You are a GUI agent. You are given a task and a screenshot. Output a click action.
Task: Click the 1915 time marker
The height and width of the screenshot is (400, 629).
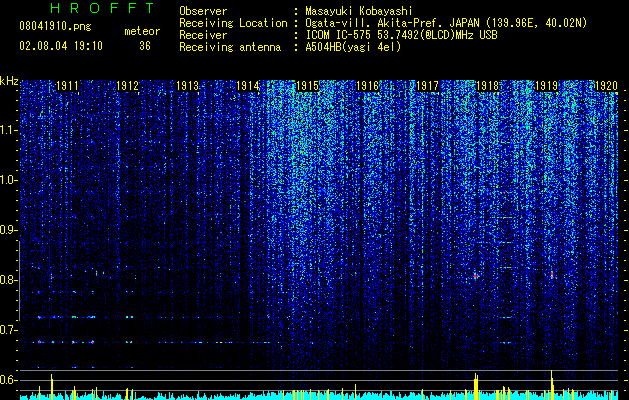click(x=307, y=86)
